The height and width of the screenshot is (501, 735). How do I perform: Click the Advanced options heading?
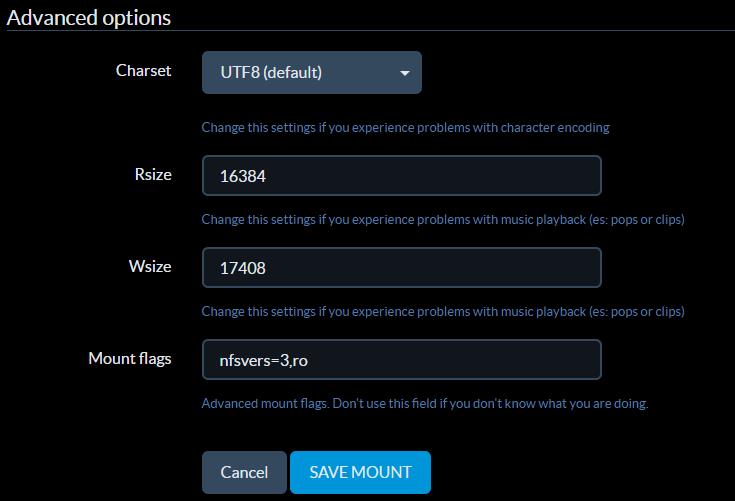(89, 18)
